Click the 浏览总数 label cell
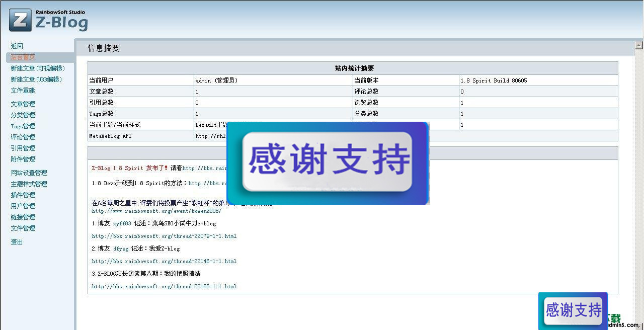The image size is (644, 330). coord(406,103)
